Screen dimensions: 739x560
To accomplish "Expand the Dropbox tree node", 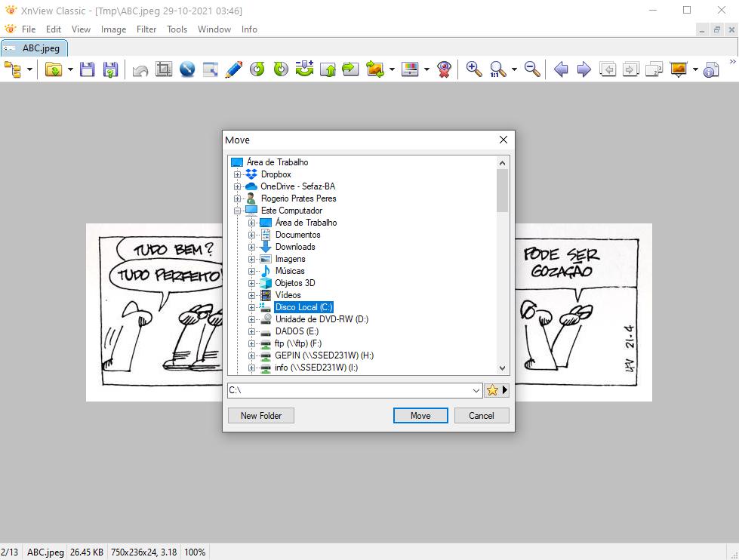I will (x=237, y=174).
